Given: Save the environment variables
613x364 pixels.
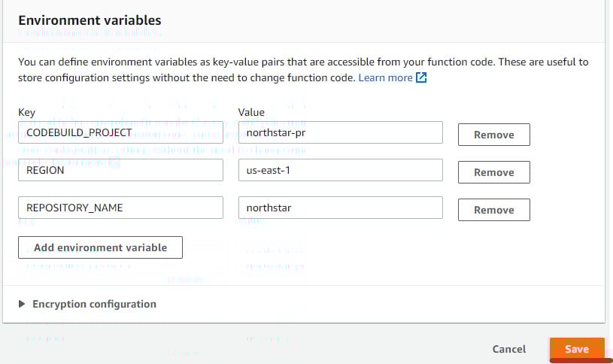Looking at the screenshot, I should (577, 349).
